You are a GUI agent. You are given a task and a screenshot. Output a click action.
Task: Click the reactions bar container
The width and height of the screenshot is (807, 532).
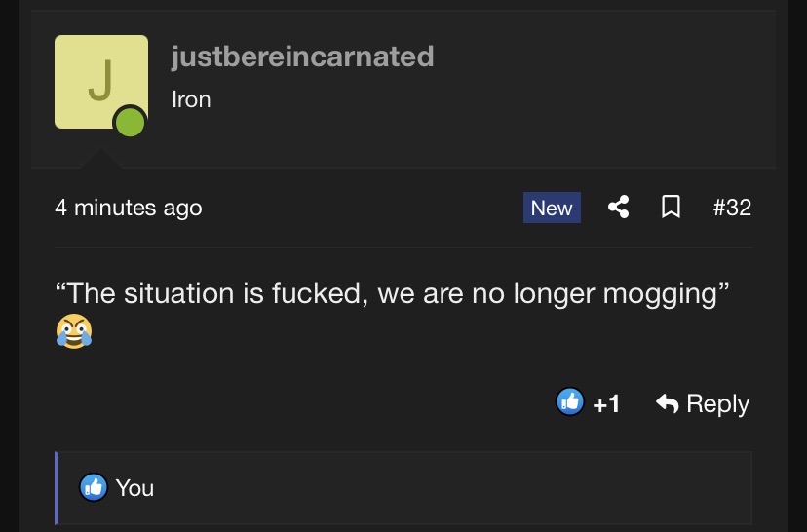click(x=439, y=487)
